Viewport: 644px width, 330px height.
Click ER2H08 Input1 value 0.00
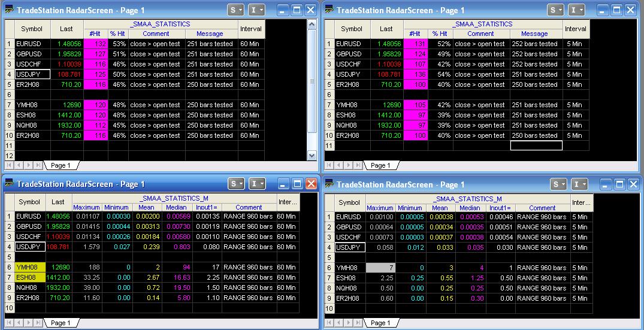(x=500, y=298)
